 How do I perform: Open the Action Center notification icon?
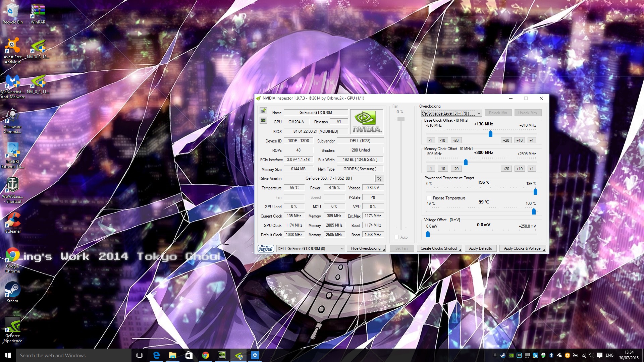pos(600,355)
